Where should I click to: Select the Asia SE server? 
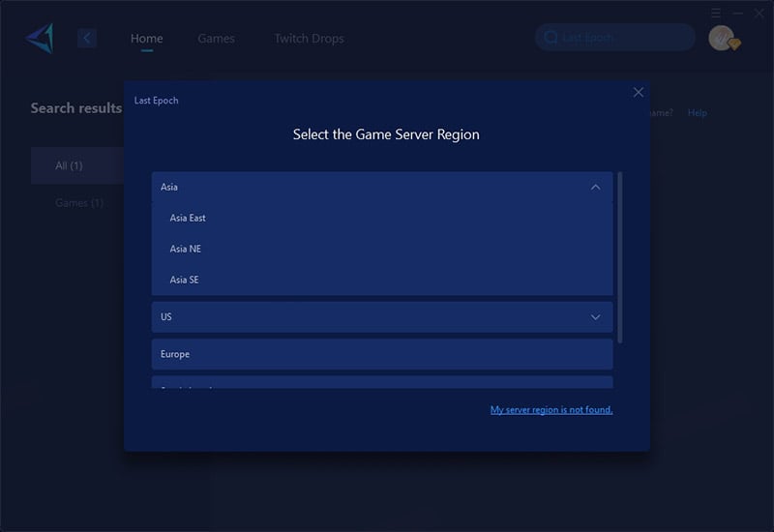coord(382,280)
